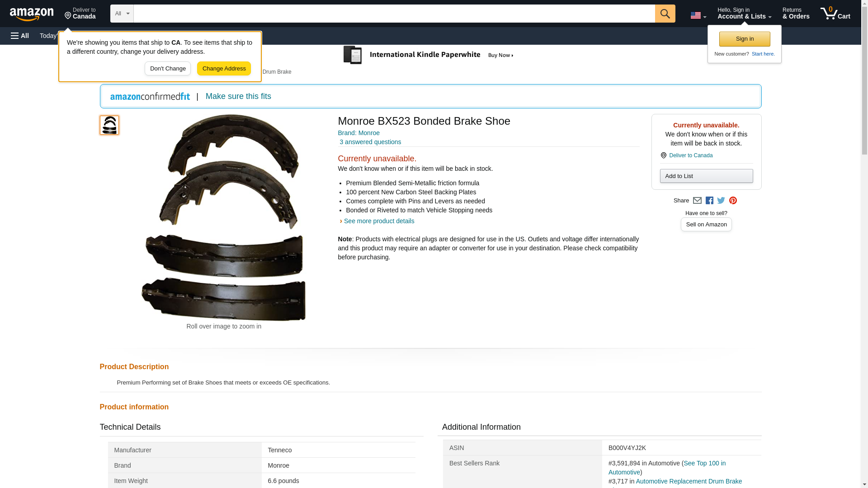Expand Account & Lists menu
The height and width of the screenshot is (488, 868).
[x=744, y=14]
